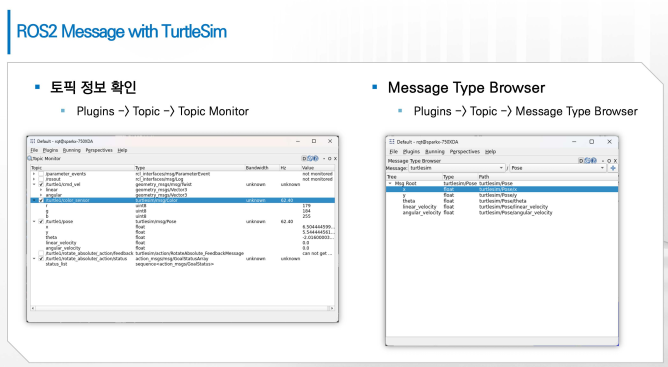Uncheck the rotate_absolute/_action/status topic checkbox
Viewport: 668px width, 367px height.
(41, 259)
